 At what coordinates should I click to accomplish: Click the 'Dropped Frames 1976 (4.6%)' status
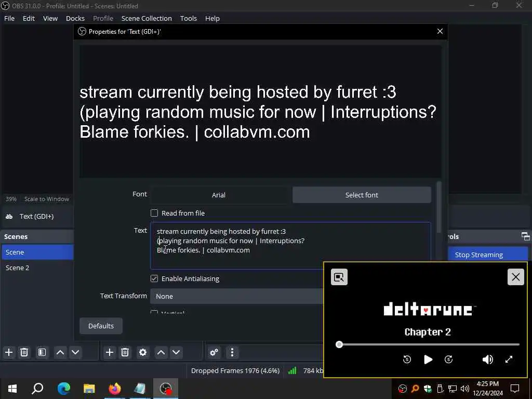tap(235, 370)
